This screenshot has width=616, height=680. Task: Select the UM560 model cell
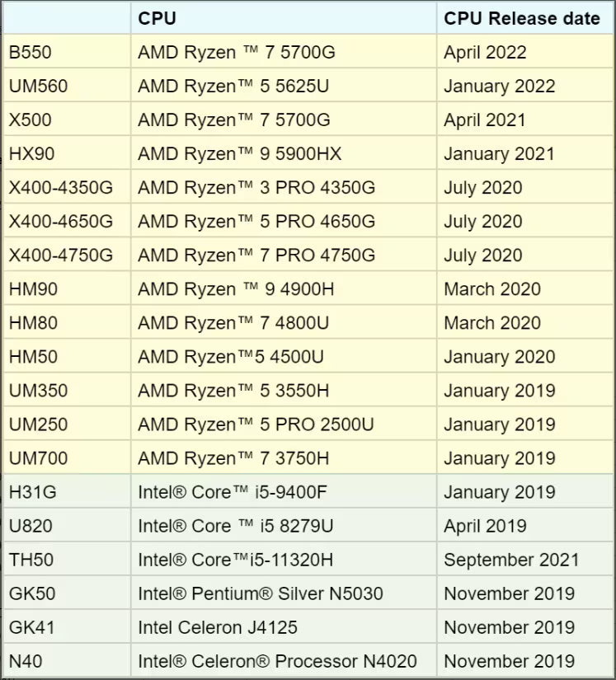(38, 87)
